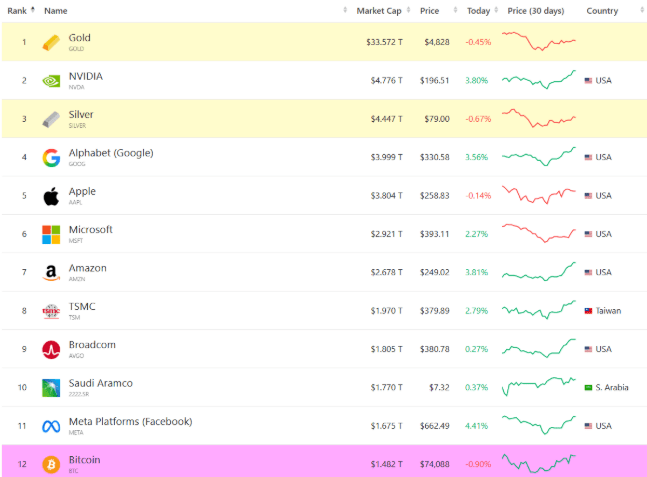Open Meta Platforms (Facebook) link

click(x=130, y=421)
